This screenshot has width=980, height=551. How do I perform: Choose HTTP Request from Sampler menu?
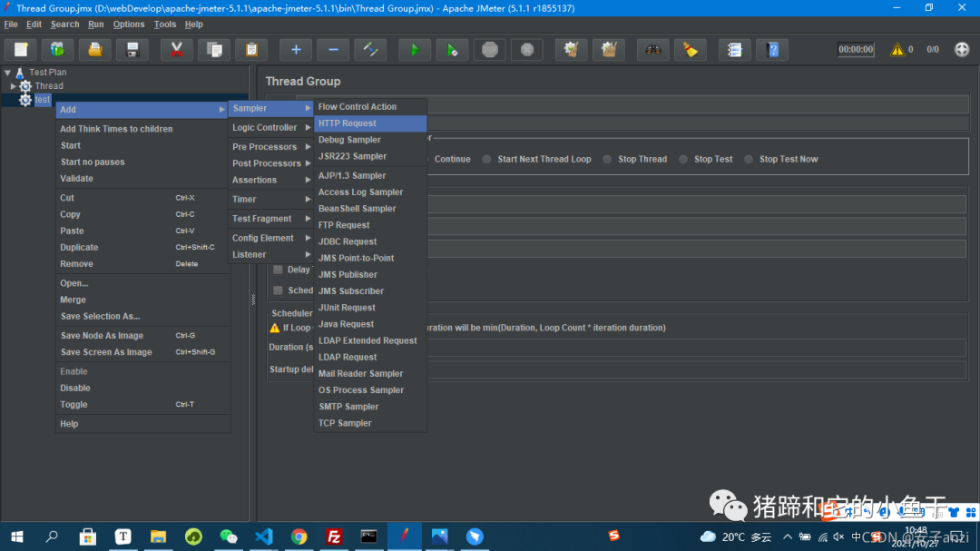click(370, 123)
